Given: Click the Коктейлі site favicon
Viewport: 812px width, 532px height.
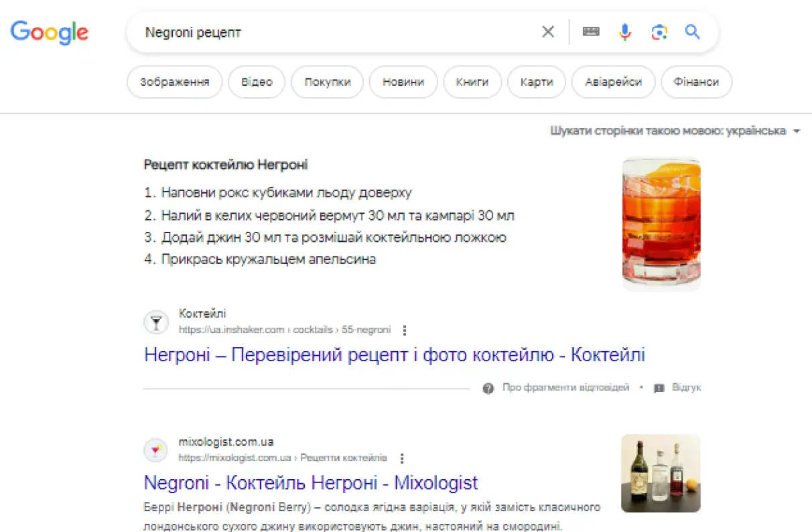Looking at the screenshot, I should (x=156, y=322).
